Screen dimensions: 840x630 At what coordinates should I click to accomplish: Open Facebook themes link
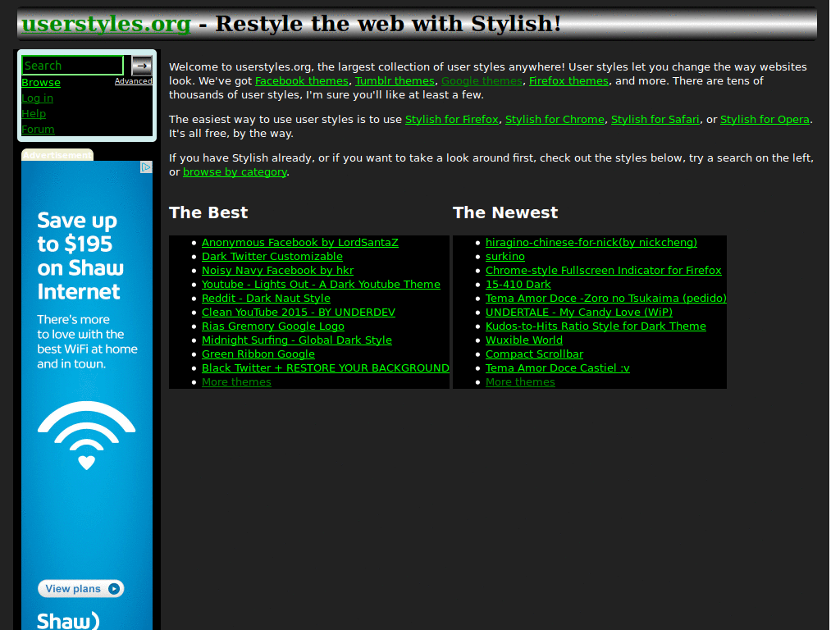pos(302,81)
